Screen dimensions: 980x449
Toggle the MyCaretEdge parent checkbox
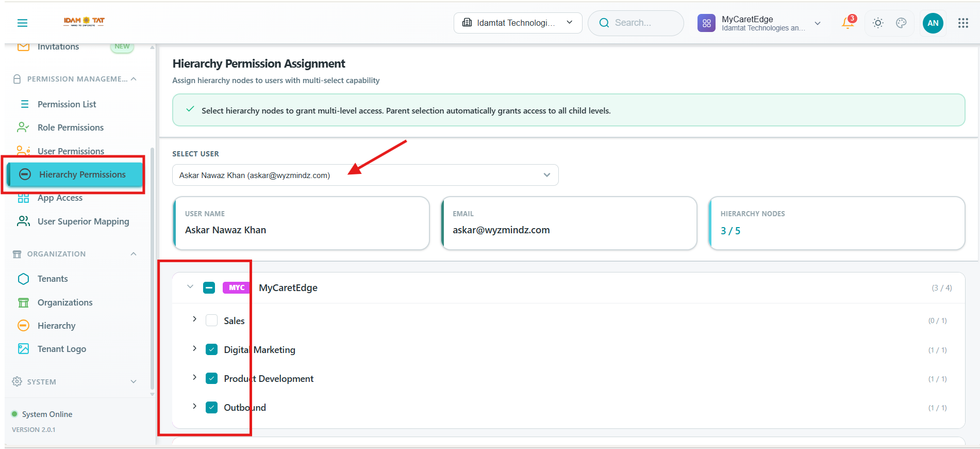coord(209,287)
